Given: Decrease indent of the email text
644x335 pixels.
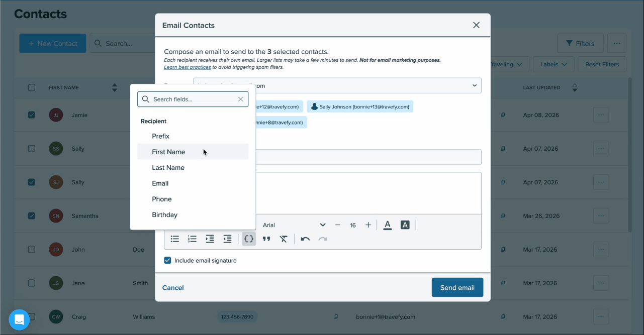Looking at the screenshot, I should (227, 239).
